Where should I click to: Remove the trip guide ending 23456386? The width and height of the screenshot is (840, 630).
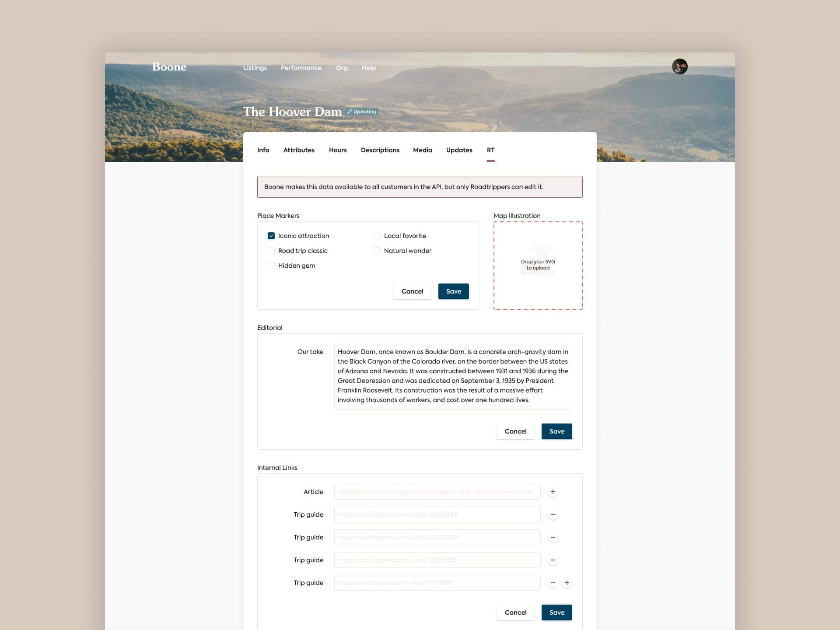click(x=553, y=537)
